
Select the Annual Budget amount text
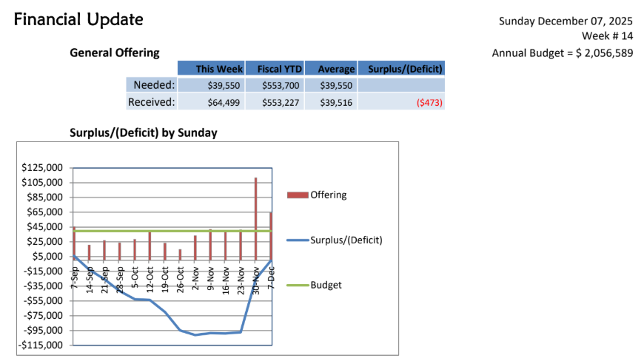tap(562, 53)
